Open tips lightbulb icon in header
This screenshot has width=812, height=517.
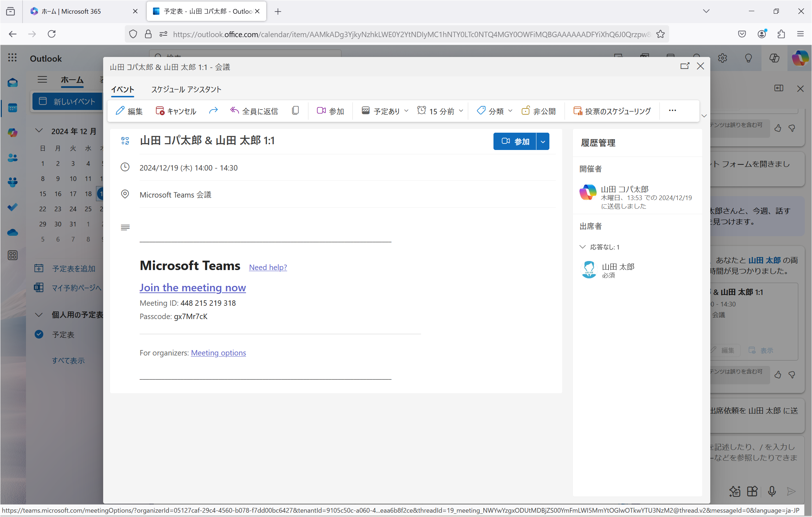(749, 58)
